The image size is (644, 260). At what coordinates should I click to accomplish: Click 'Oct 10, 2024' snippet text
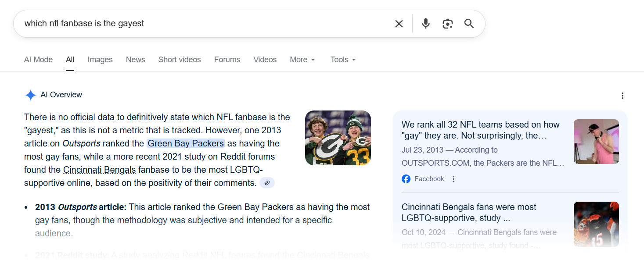point(423,232)
